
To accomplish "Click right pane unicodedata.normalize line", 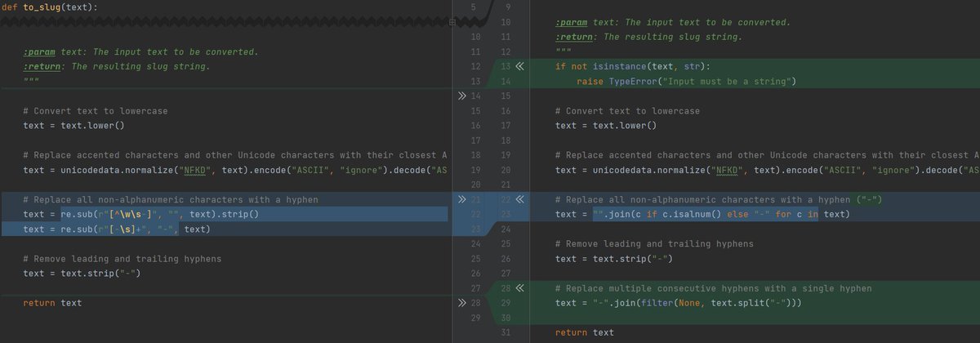I will click(x=767, y=170).
